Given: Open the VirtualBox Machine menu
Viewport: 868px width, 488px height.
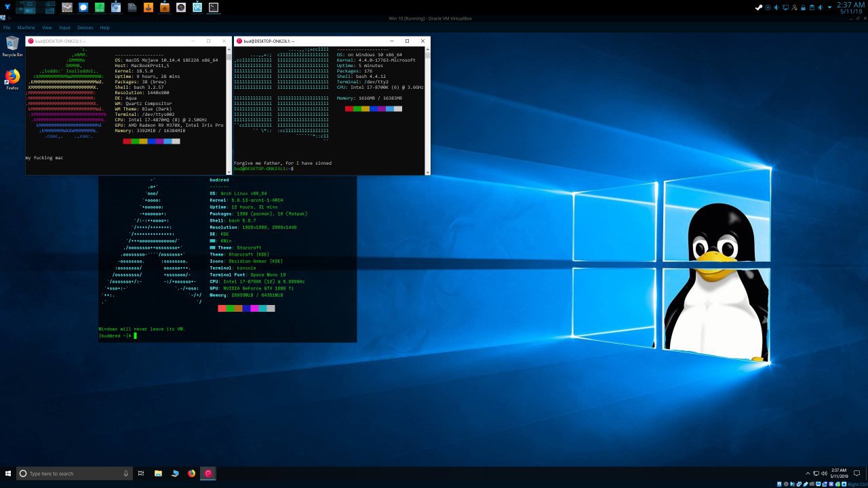Looking at the screenshot, I should [26, 28].
